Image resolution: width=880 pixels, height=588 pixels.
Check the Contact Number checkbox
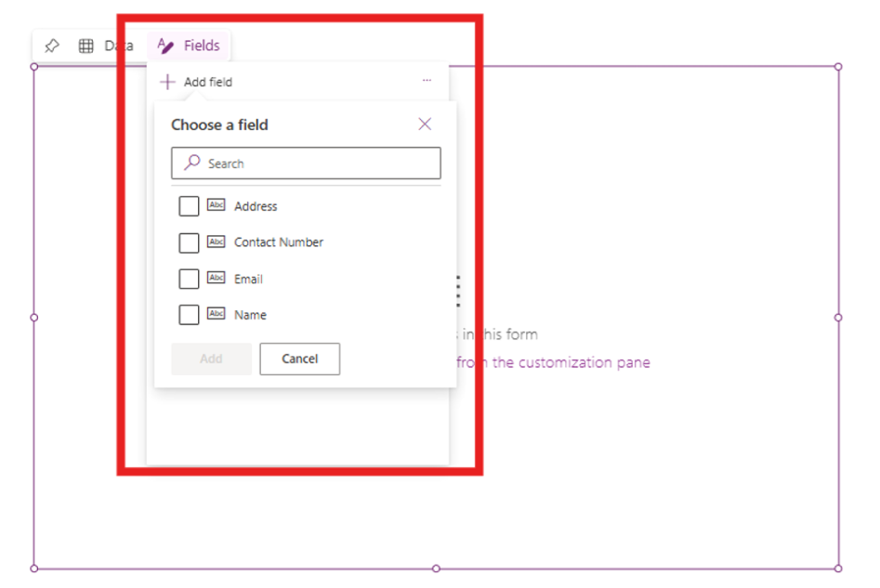click(x=189, y=242)
